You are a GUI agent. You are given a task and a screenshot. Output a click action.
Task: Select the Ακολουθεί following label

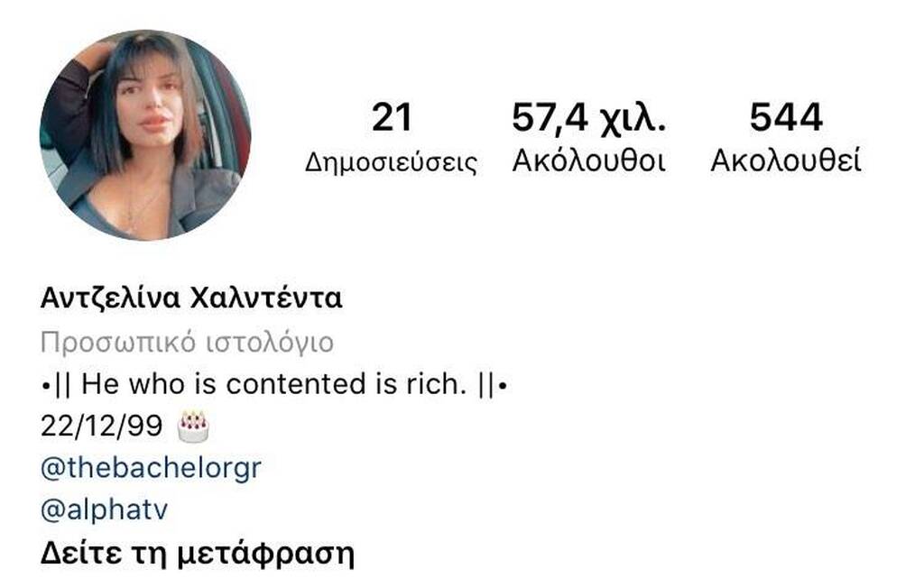click(786, 161)
